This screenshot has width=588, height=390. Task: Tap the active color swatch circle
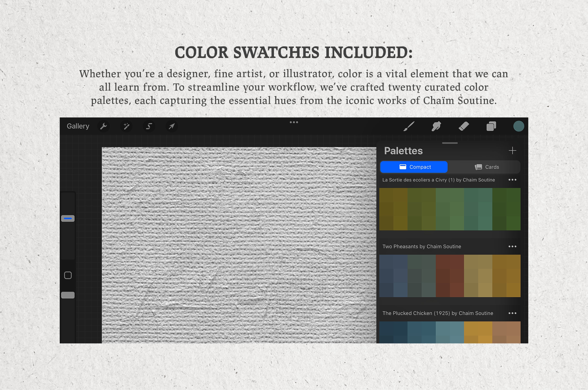coord(519,127)
